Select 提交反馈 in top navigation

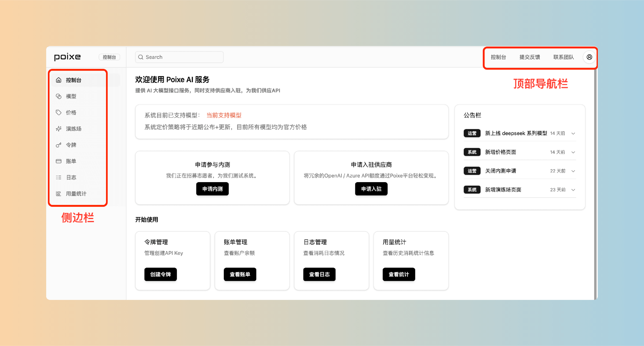point(530,57)
